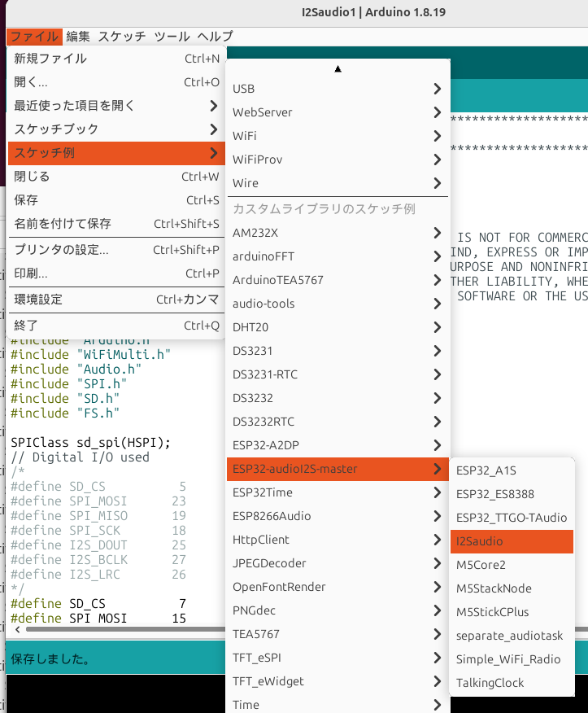Screen dimensions: 588x713
Task: Open the ファイル menu
Action: coord(34,37)
